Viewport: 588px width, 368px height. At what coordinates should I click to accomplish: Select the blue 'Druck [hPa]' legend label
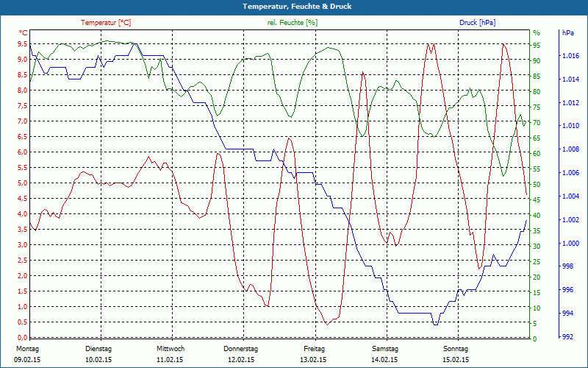point(477,23)
